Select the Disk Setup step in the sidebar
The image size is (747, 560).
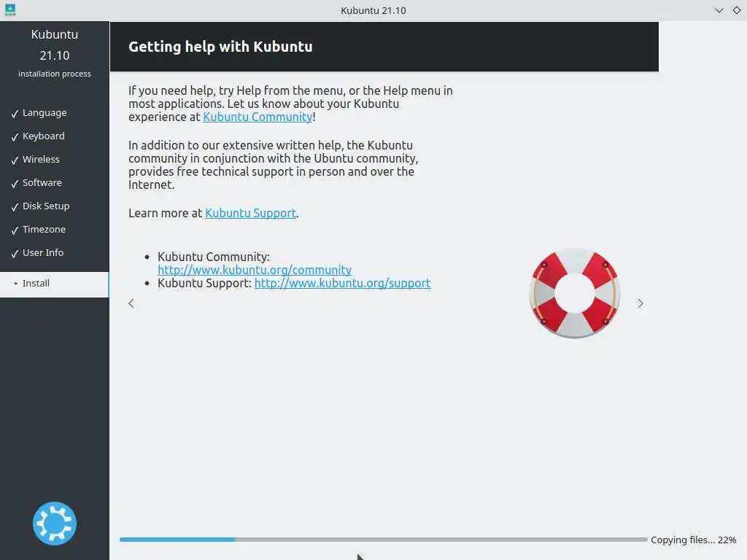[46, 206]
